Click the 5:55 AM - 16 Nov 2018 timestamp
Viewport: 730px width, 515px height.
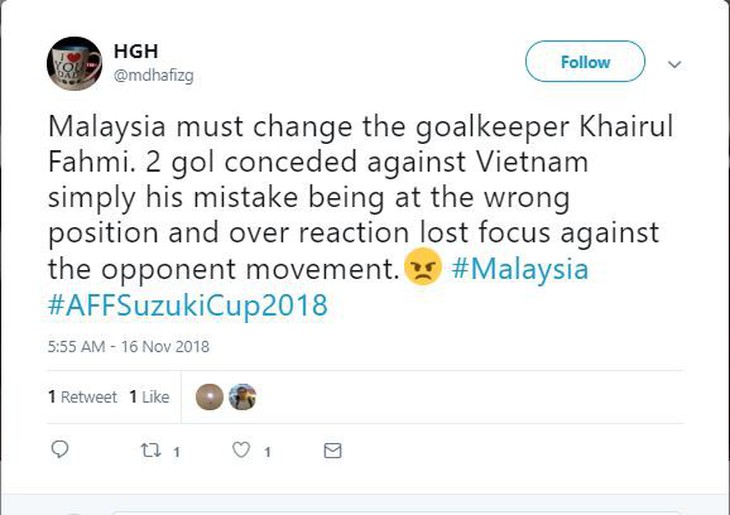(128, 347)
